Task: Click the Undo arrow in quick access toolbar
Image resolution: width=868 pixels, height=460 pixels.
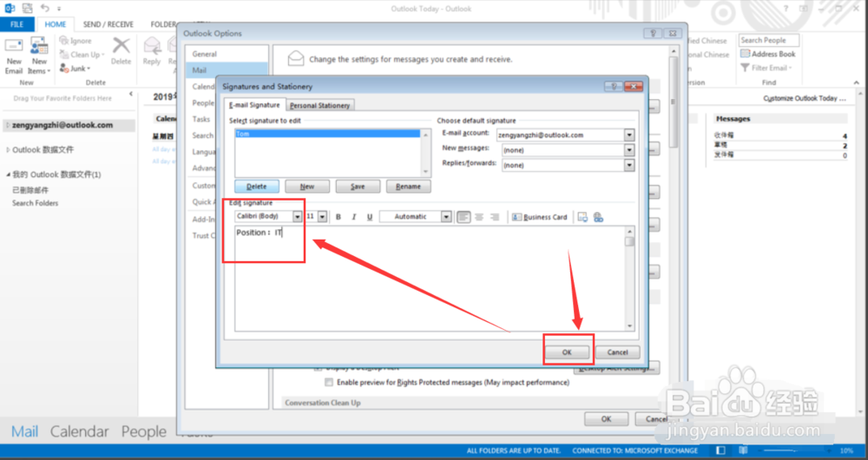Action: click(45, 9)
